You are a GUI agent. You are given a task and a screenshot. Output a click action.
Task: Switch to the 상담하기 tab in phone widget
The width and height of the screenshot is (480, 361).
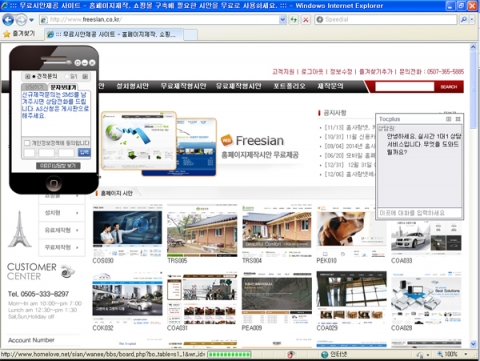click(34, 87)
